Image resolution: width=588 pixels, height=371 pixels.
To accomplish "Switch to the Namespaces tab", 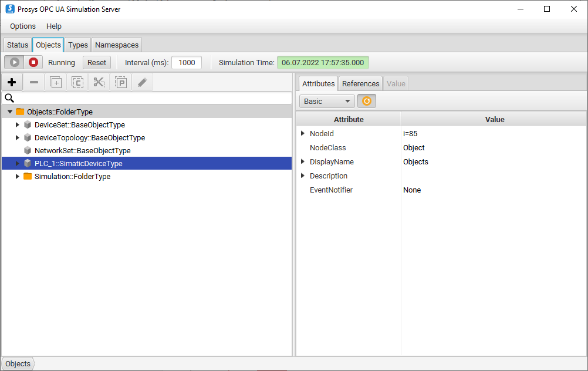I will point(117,45).
